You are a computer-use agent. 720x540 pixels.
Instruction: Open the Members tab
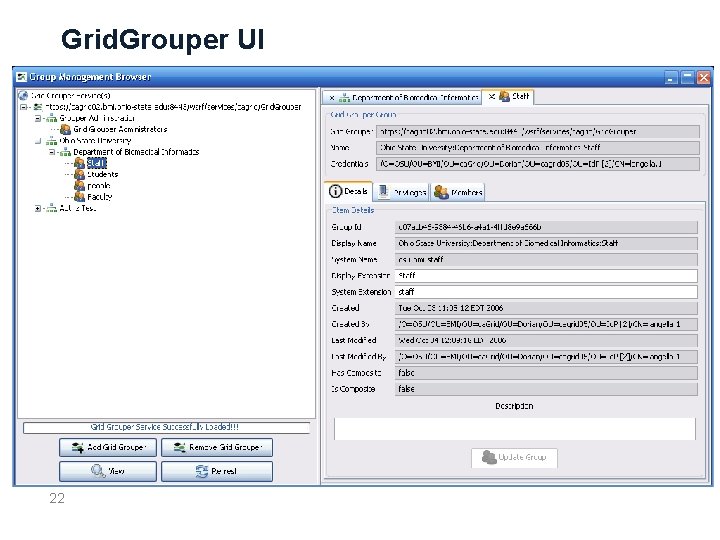[458, 192]
